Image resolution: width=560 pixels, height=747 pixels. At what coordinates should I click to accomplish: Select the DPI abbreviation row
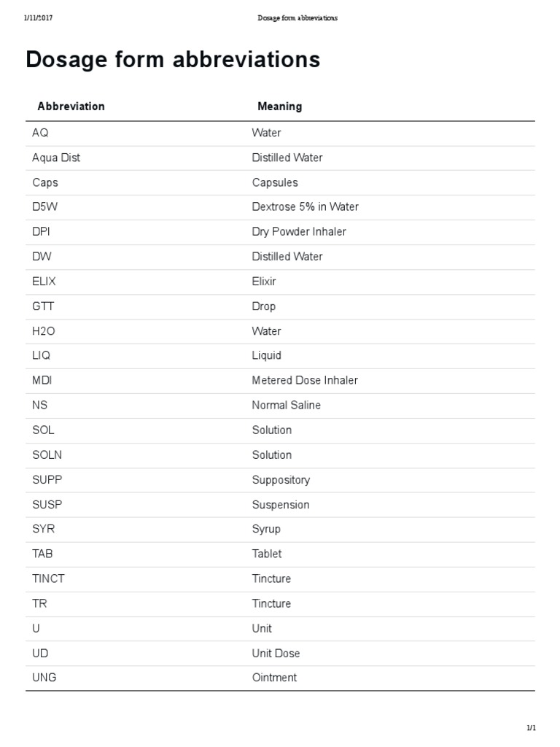click(42, 232)
